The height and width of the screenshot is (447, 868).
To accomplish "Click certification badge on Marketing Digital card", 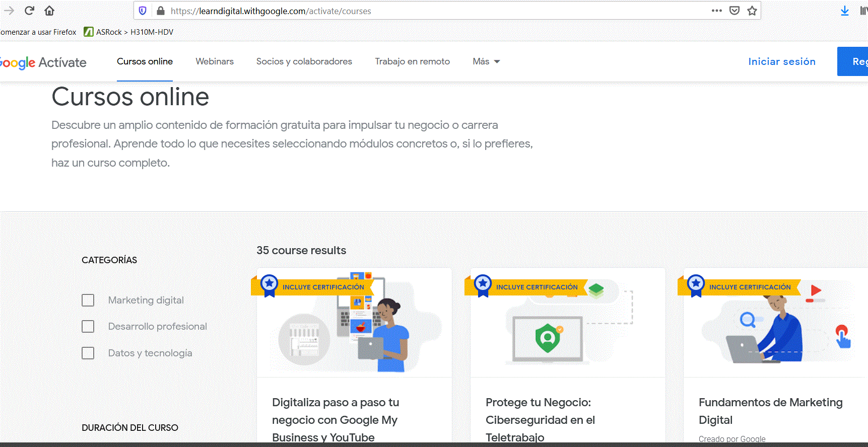I will [740, 286].
